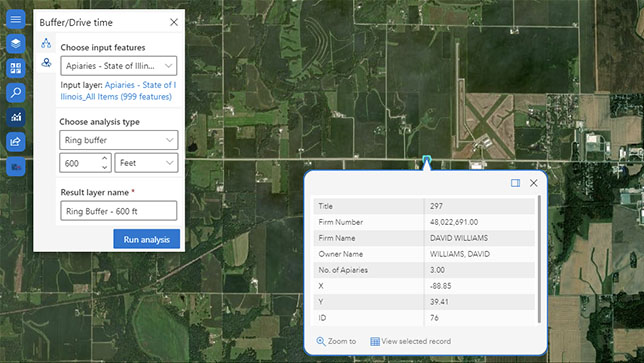Open the hamburger menu button

coord(16,19)
